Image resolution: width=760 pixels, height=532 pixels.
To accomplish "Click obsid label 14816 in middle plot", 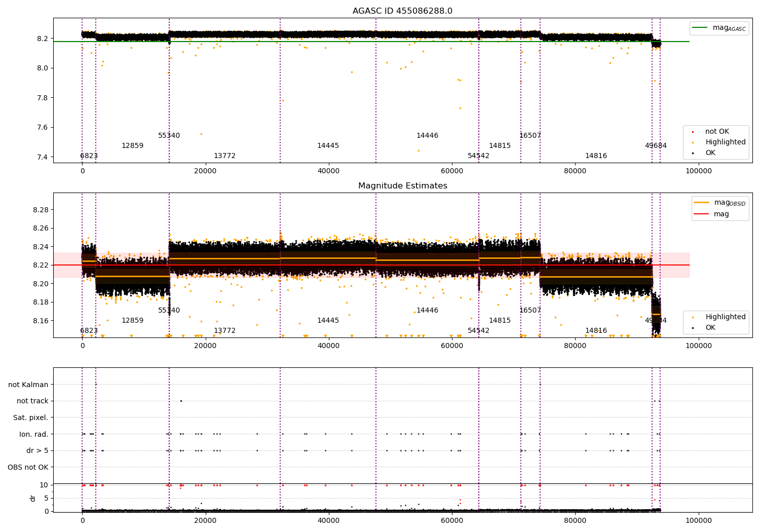I will [x=596, y=331].
